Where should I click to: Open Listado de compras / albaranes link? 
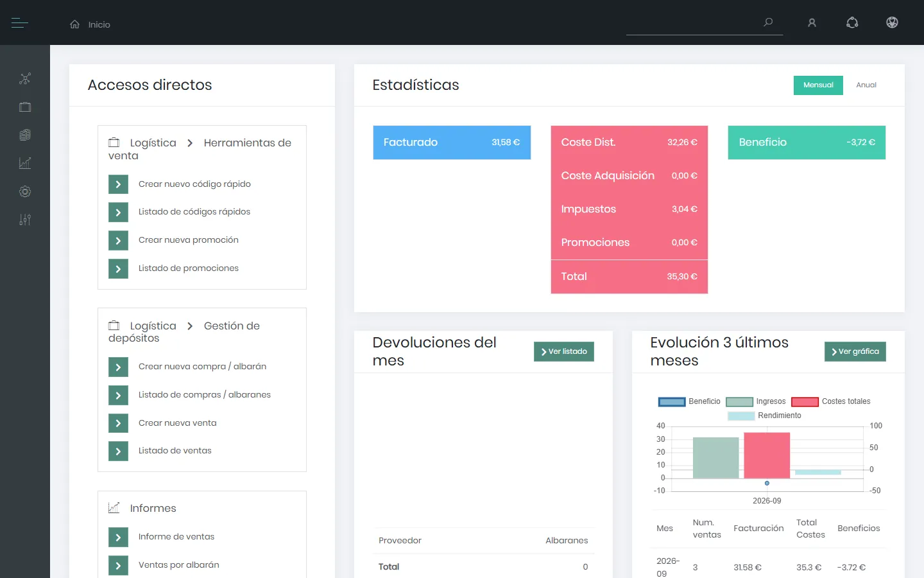[x=205, y=394]
